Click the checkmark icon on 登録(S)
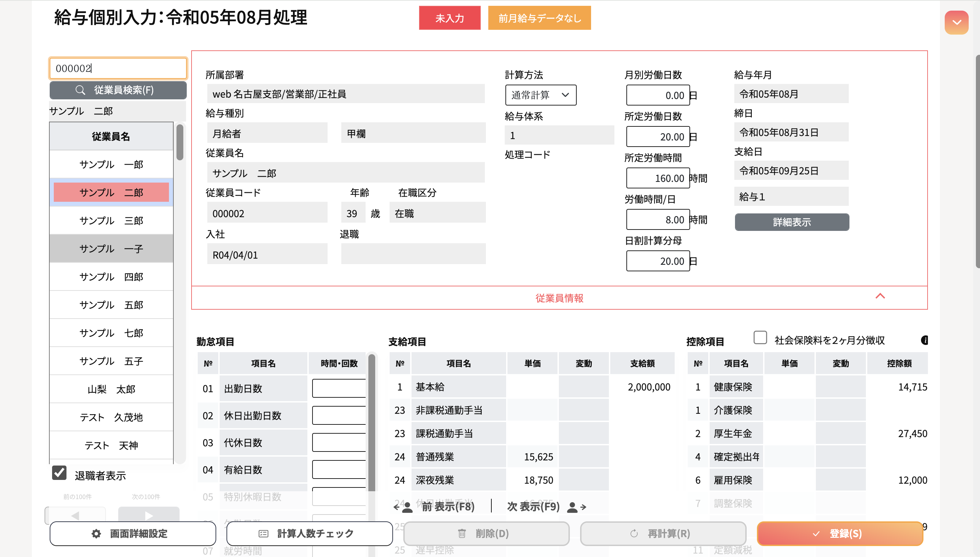This screenshot has width=980, height=557. point(816,533)
